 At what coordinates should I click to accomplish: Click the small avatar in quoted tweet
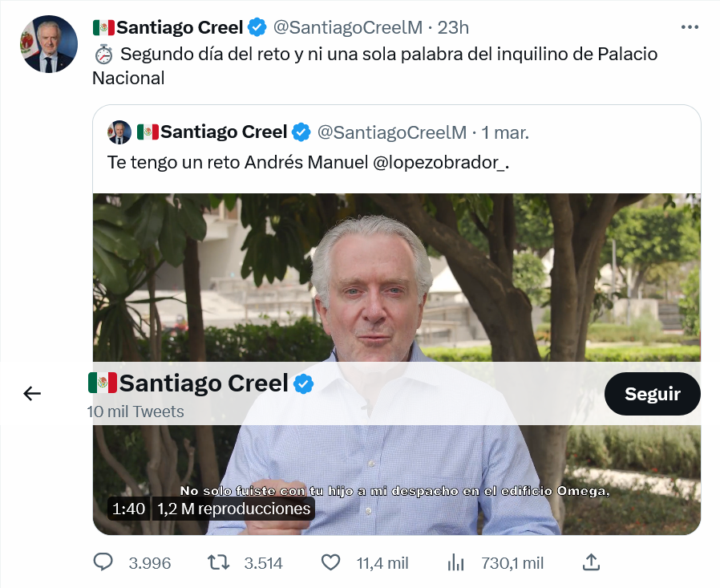point(119,132)
